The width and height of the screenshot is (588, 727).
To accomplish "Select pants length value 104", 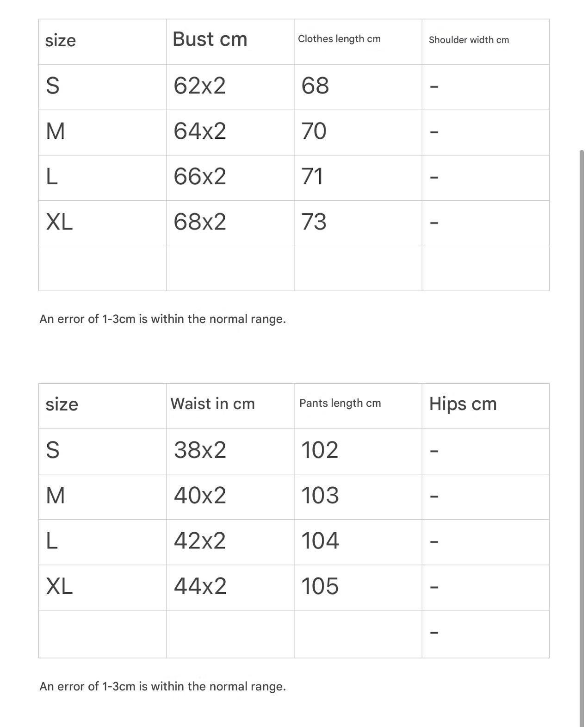I will pyautogui.click(x=320, y=541).
